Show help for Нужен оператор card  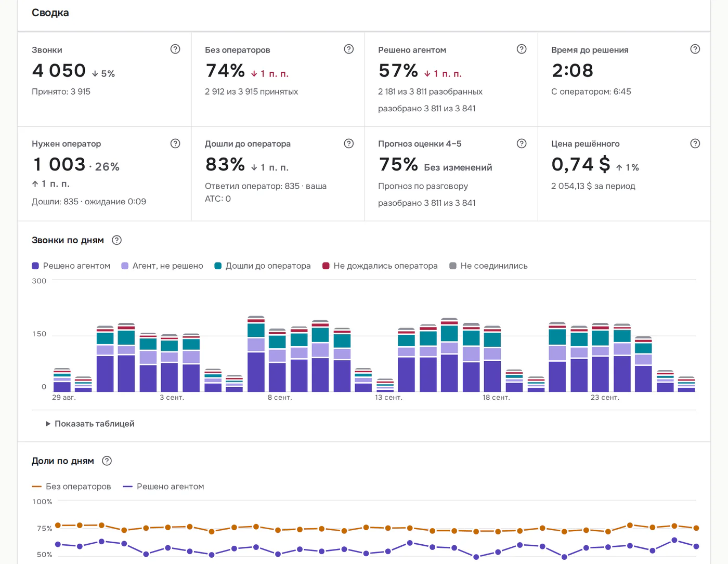[175, 143]
